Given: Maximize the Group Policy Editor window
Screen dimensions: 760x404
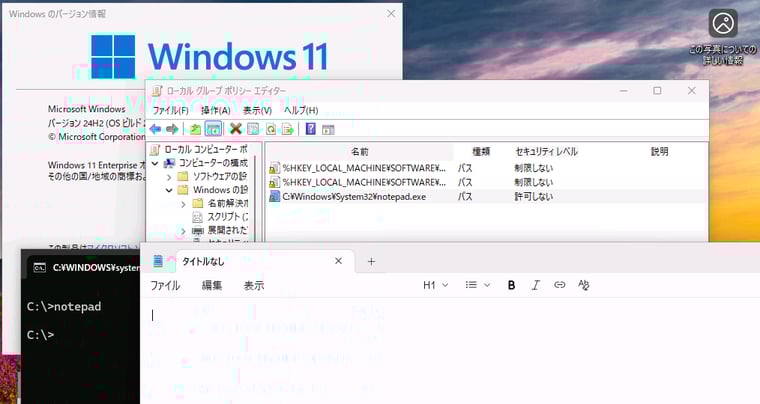Looking at the screenshot, I should [657, 91].
